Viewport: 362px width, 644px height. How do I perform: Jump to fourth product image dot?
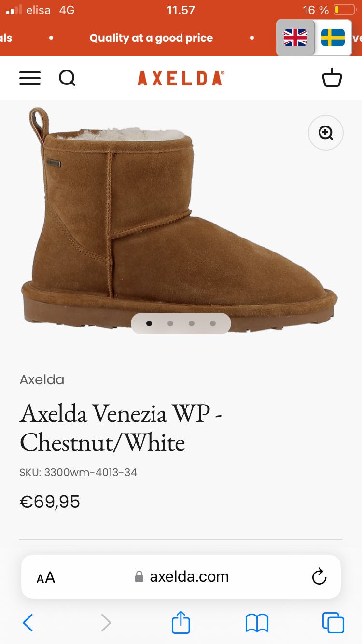[213, 323]
